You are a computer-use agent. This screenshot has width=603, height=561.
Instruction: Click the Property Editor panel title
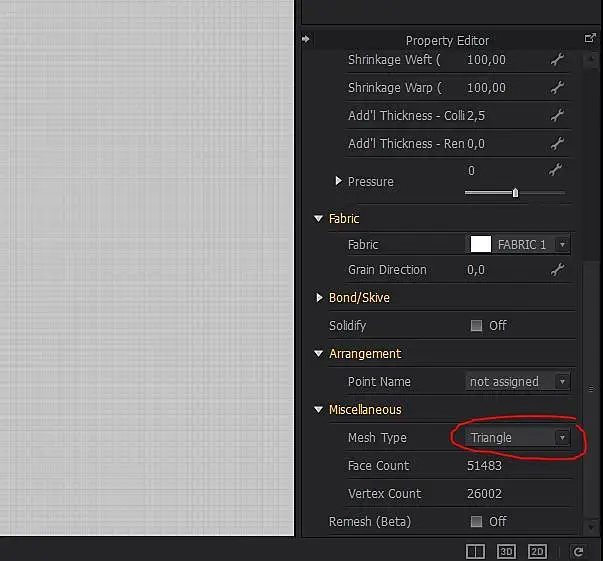[x=447, y=40]
